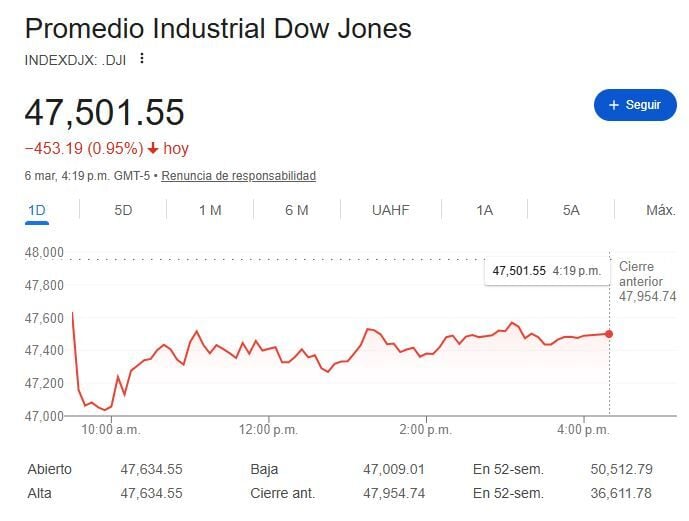Show the 5A five-year chart
The image size is (689, 521).
coord(571,210)
